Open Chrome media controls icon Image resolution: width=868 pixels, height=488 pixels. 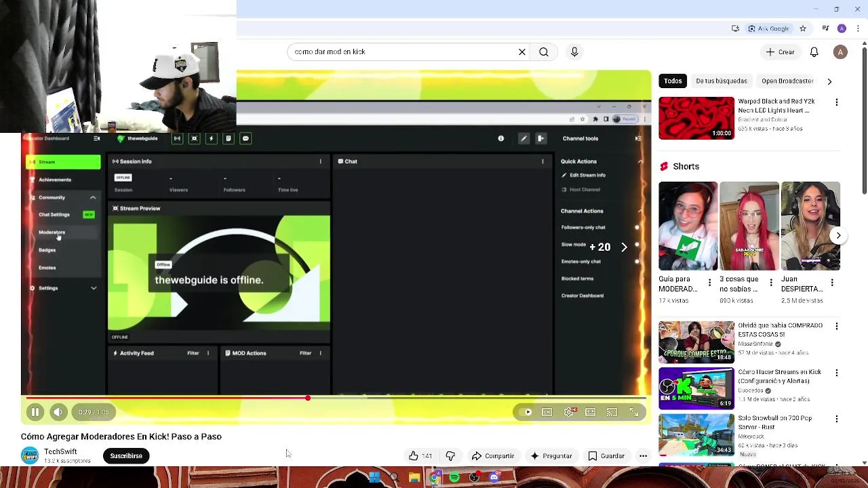825,28
